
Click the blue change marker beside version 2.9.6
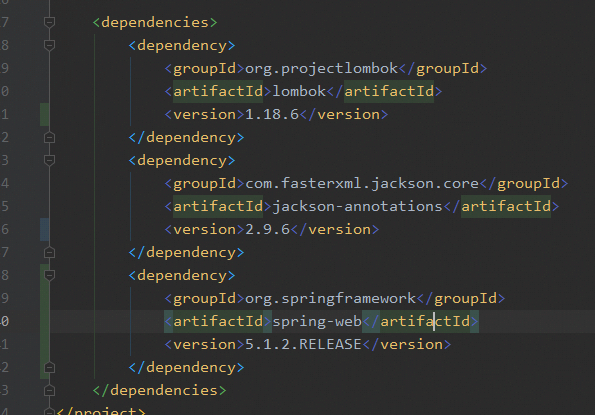coord(44,230)
